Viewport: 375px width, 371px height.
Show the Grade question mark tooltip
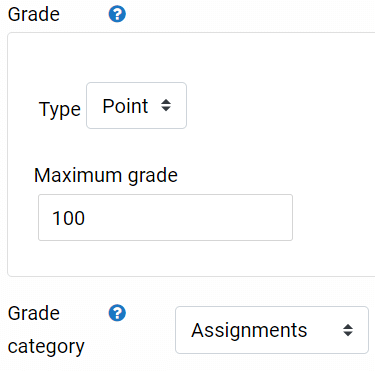[117, 14]
